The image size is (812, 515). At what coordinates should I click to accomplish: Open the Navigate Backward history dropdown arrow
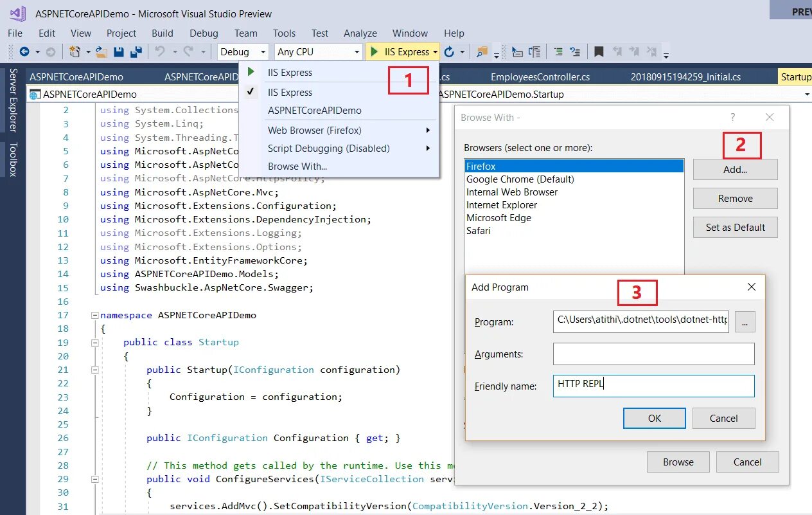[37, 52]
